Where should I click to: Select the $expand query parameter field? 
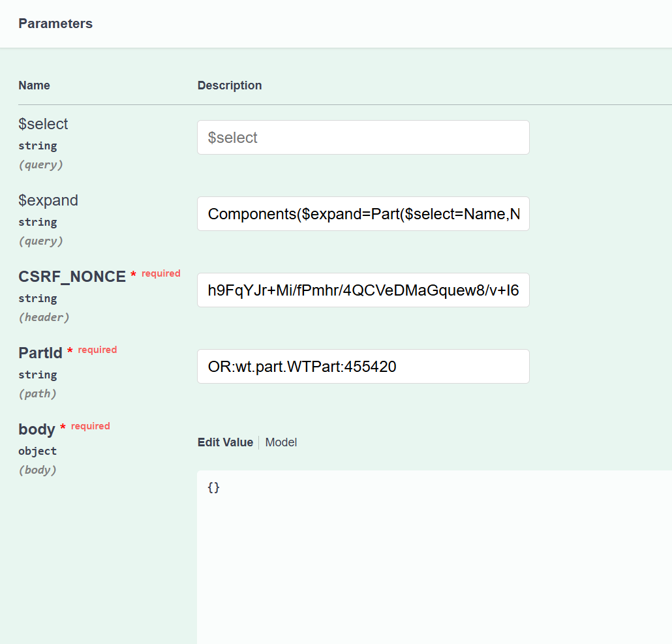click(363, 213)
